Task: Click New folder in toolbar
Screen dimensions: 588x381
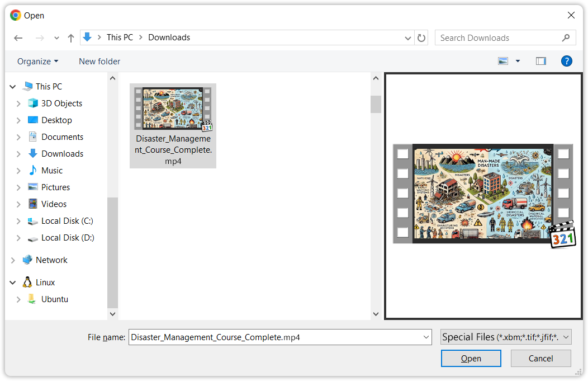Action: [x=99, y=62]
